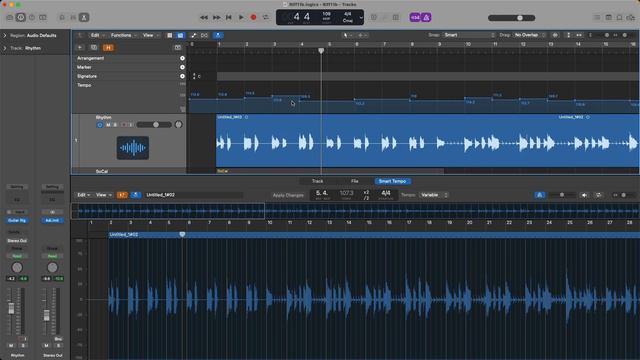Click the red Record button
Image resolution: width=640 pixels, height=360 pixels.
(x=253, y=18)
